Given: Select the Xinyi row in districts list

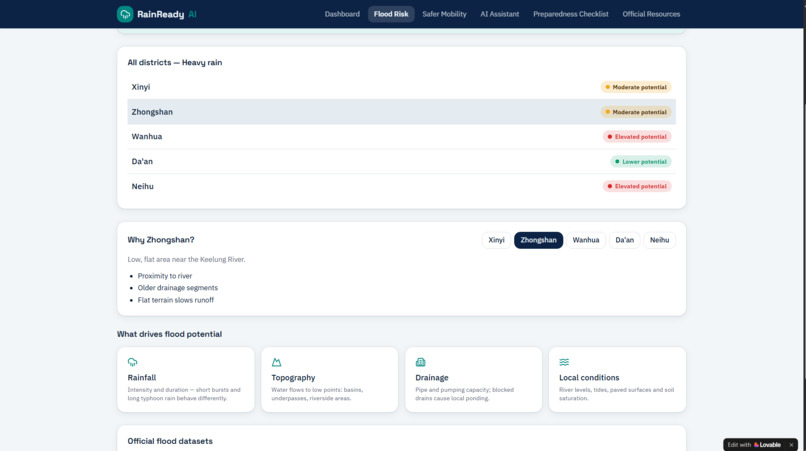Looking at the screenshot, I should (x=401, y=87).
